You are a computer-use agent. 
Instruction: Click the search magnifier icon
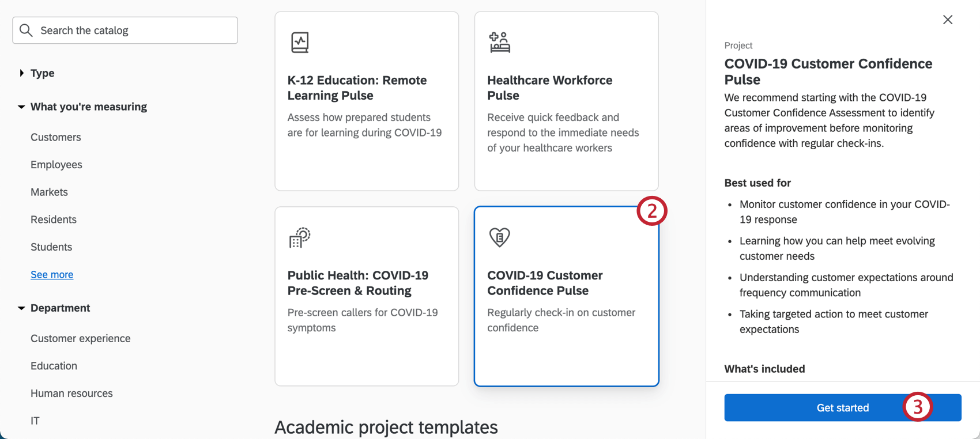tap(26, 30)
